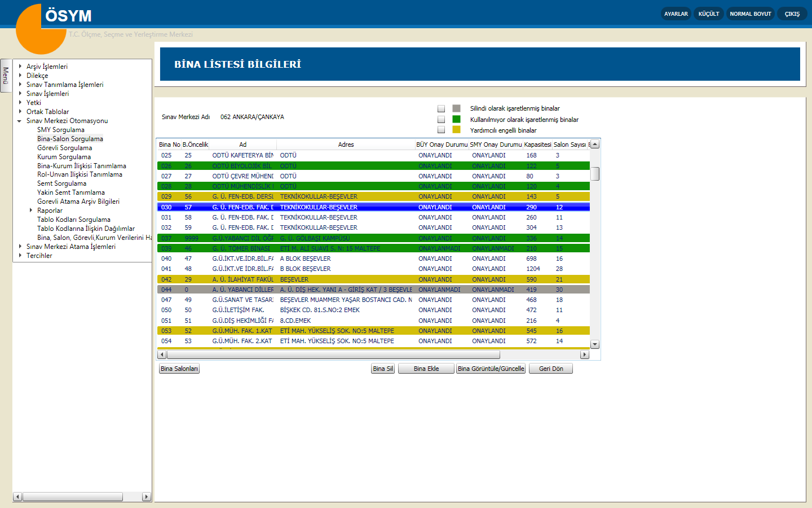Open Görevli Sorgulama item
This screenshot has width=812, height=508.
point(64,148)
